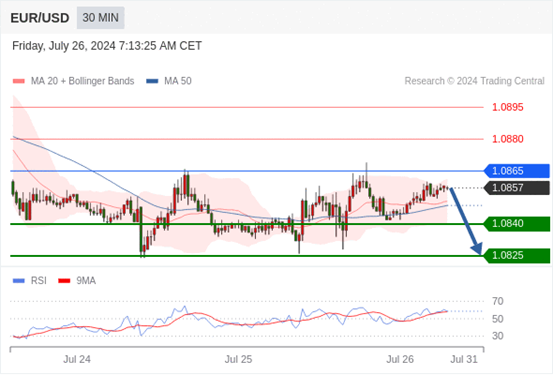
Task: Click the green 1.0825 support tag
Action: [517, 255]
